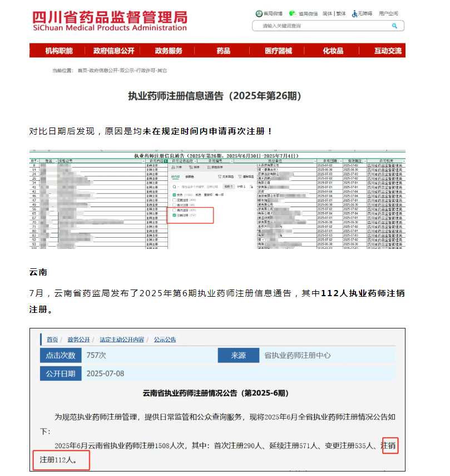450x476 pixels.
Task: Click the 点击次数 label cell
Action: tap(61, 355)
